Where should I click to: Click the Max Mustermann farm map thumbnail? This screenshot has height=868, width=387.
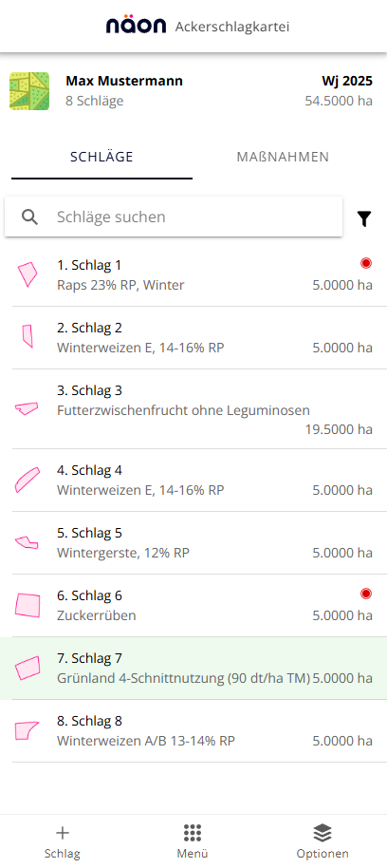pyautogui.click(x=29, y=91)
